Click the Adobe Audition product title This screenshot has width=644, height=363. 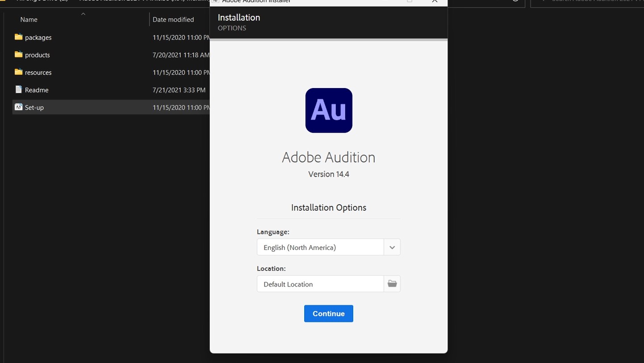[x=329, y=157]
